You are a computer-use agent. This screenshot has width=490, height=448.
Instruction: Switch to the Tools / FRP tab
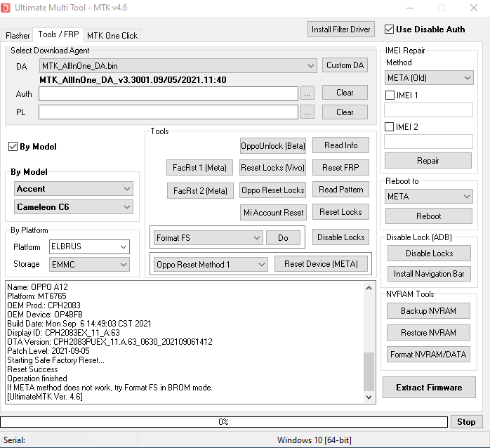click(x=58, y=34)
